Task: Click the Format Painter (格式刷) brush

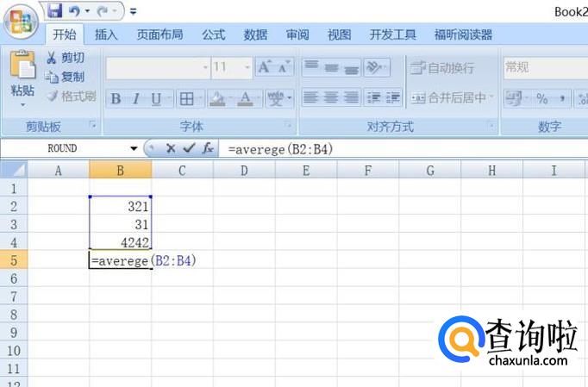Action: tap(71, 96)
